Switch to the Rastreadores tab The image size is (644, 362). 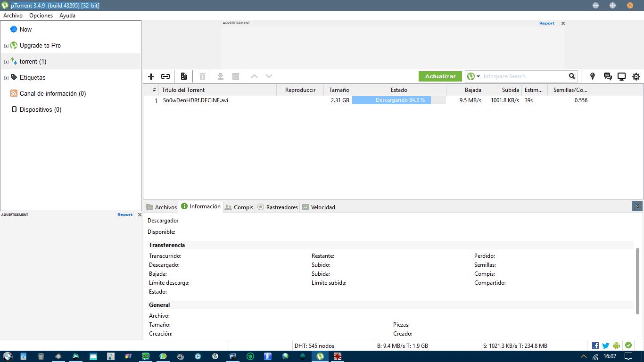coord(278,207)
